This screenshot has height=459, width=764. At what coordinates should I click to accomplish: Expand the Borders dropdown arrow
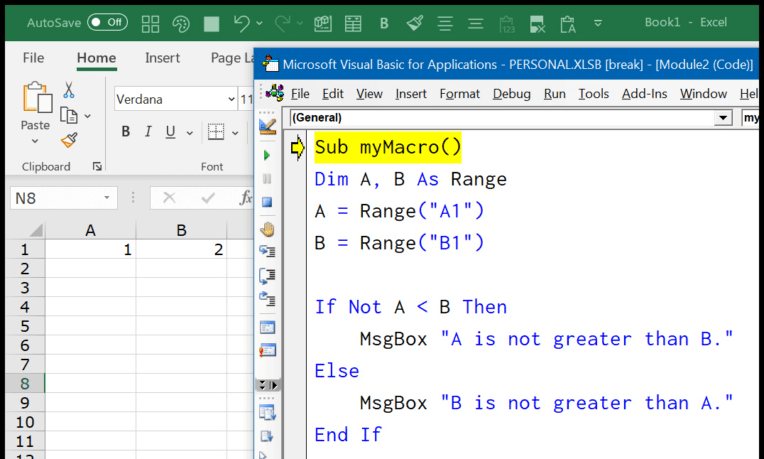click(x=235, y=133)
